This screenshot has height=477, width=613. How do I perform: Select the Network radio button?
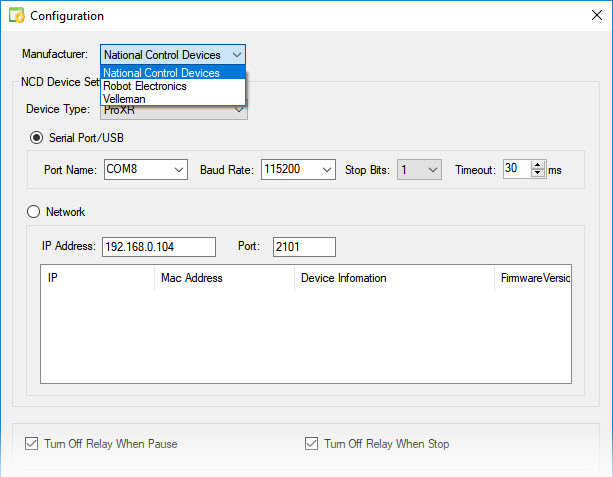coord(33,212)
